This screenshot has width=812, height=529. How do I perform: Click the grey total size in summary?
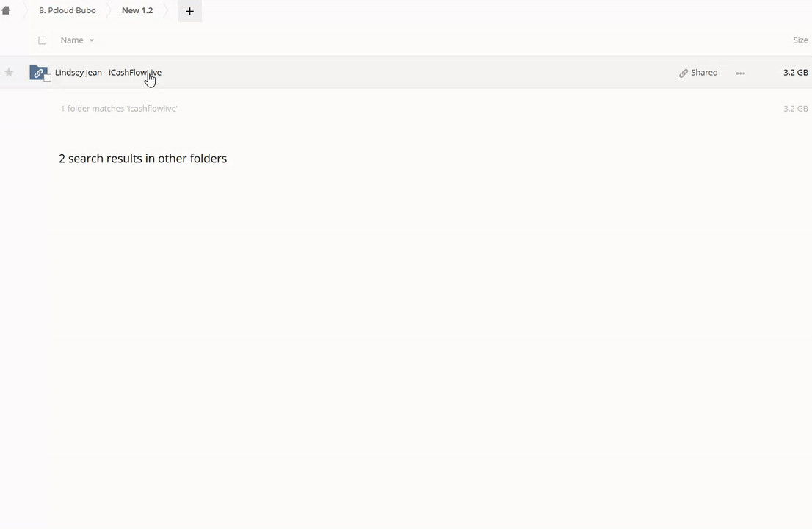point(795,109)
